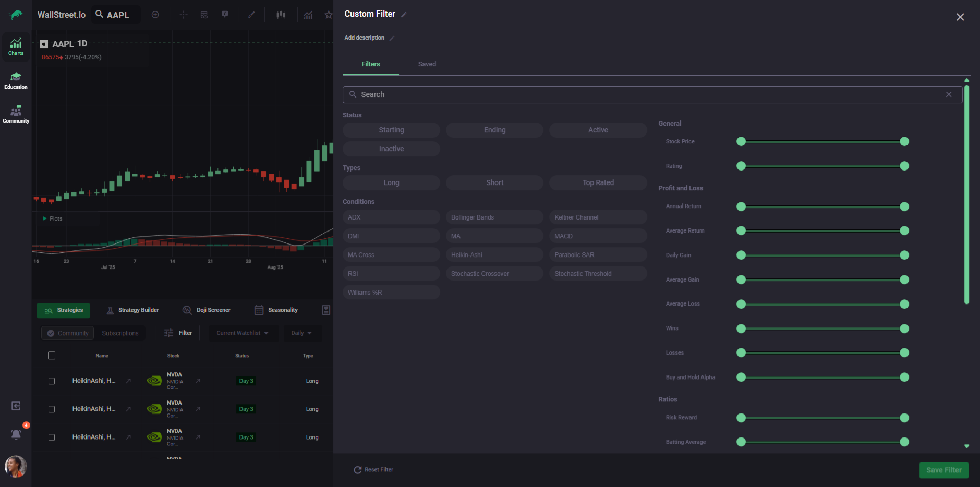Click the logout icon in sidebar

(16, 406)
